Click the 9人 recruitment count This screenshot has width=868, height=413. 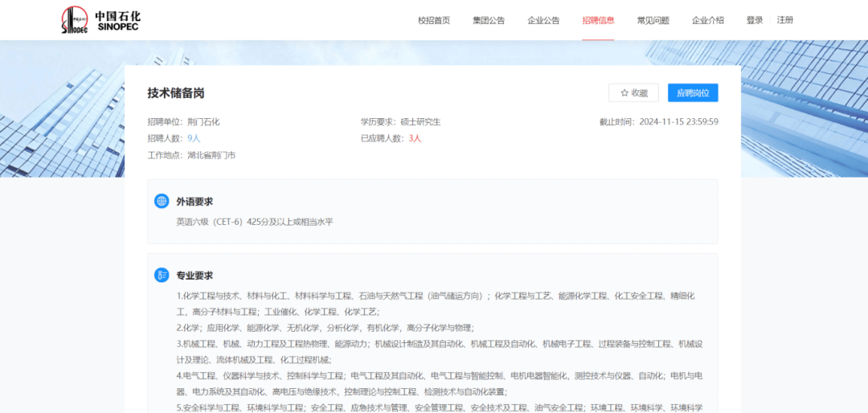click(x=194, y=138)
